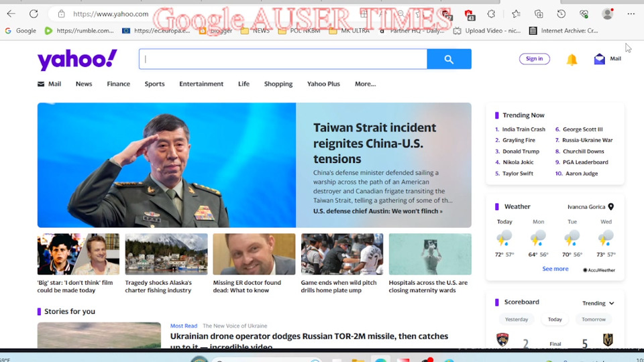Open the wild pitch home plate ump thumbnail

341,254
